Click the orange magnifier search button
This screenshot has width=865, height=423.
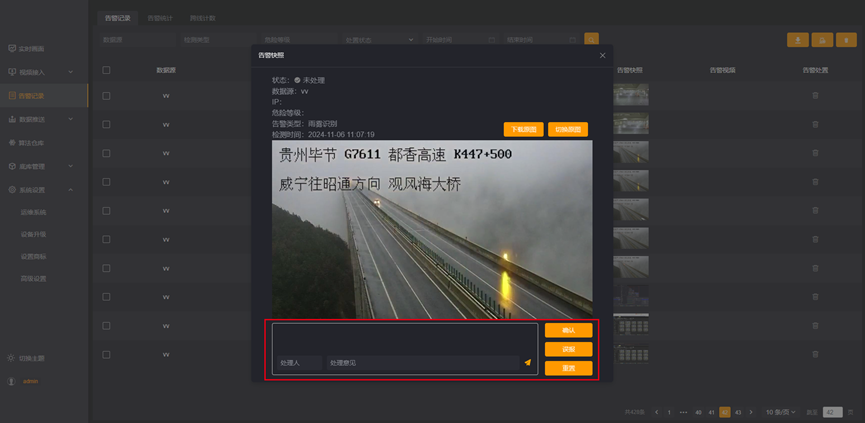[591, 40]
